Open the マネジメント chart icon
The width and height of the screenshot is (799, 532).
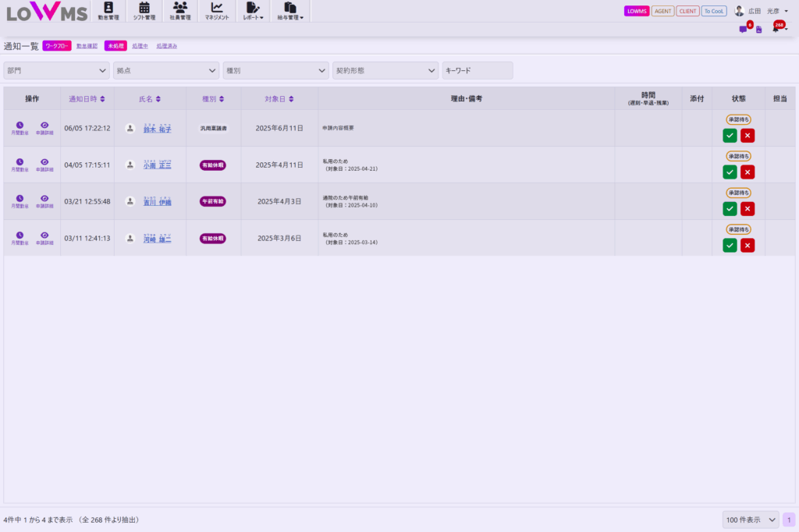(217, 11)
